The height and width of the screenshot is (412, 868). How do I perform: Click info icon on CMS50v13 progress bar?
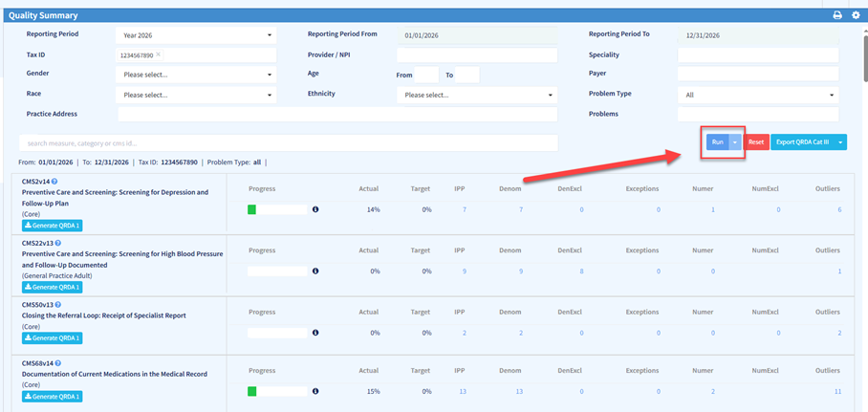tap(315, 333)
